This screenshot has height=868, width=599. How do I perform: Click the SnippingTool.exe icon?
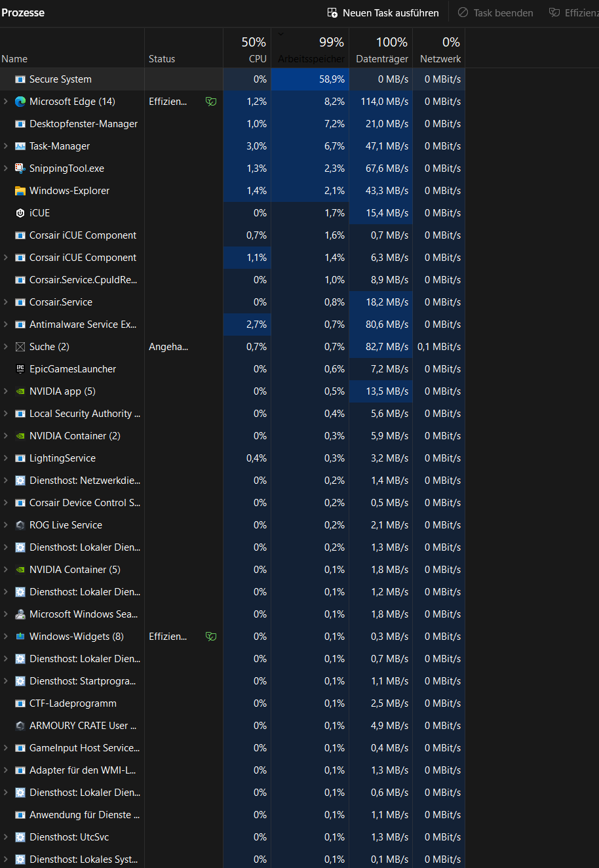point(20,168)
